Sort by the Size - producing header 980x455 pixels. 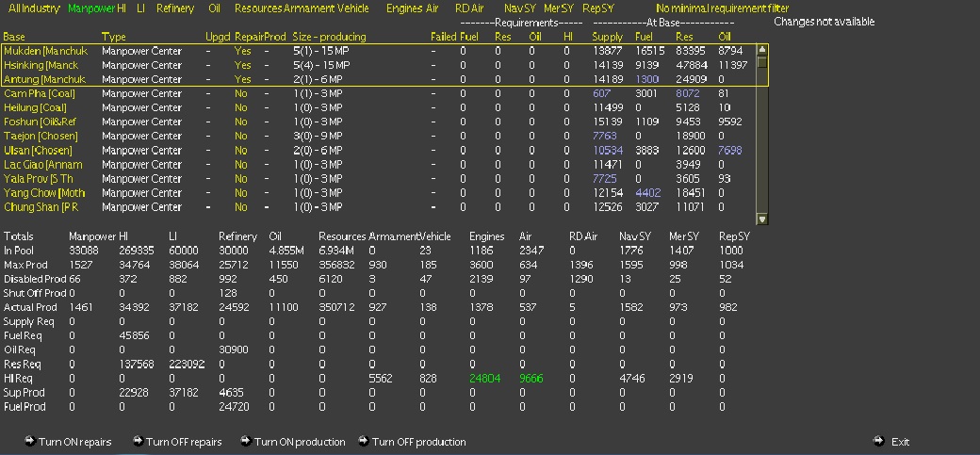pos(330,37)
